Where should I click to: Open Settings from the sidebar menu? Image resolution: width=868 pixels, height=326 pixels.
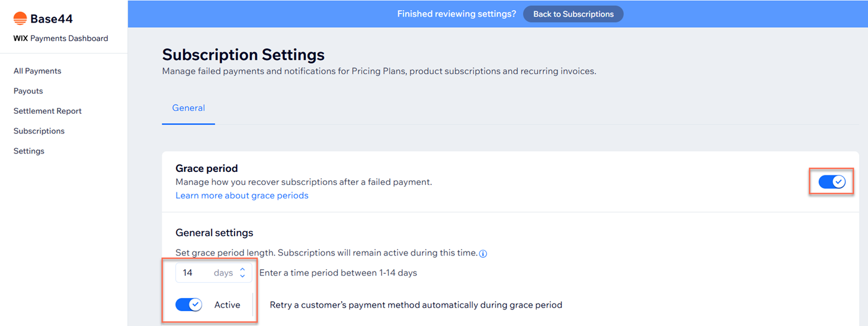tap(29, 151)
